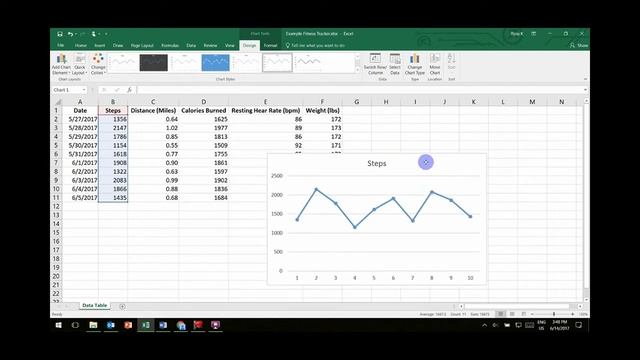Switch to the Home tab

(x=80, y=45)
